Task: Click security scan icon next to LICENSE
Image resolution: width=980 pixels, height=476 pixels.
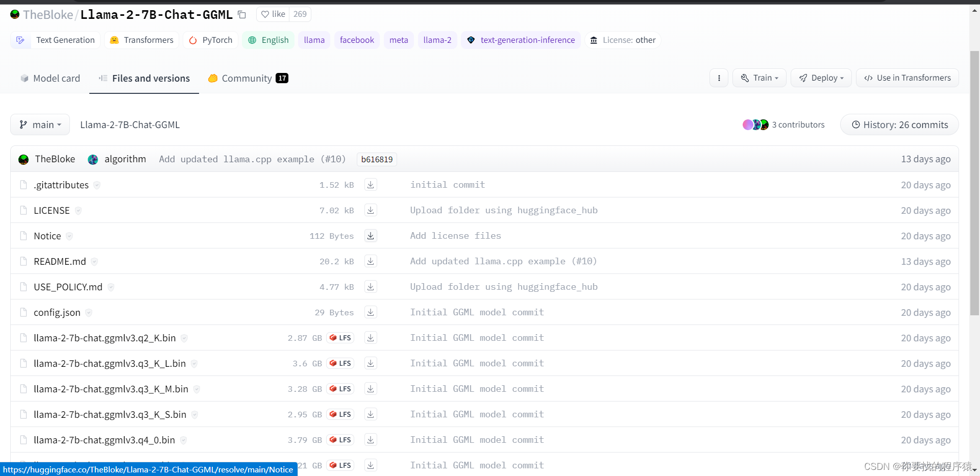Action: point(78,211)
